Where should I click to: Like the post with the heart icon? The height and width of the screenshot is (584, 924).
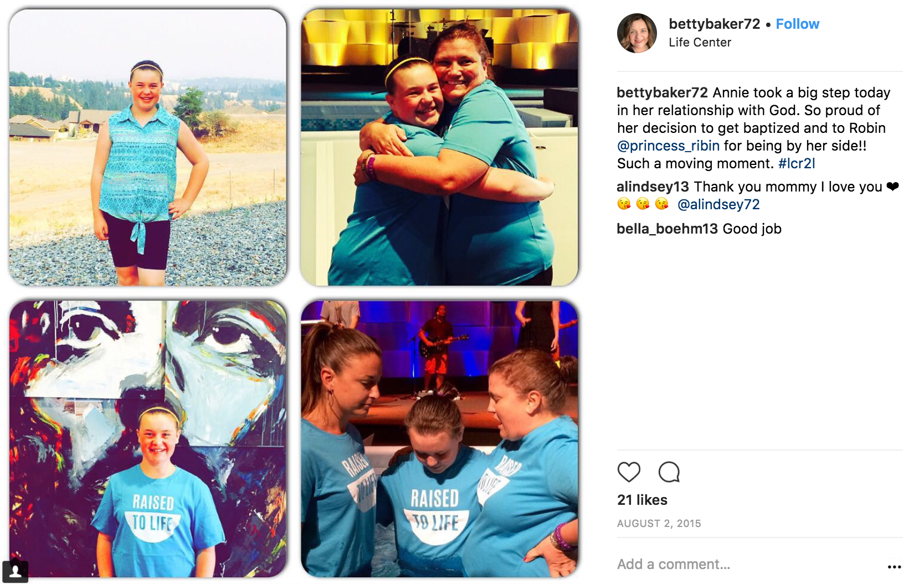pyautogui.click(x=629, y=472)
